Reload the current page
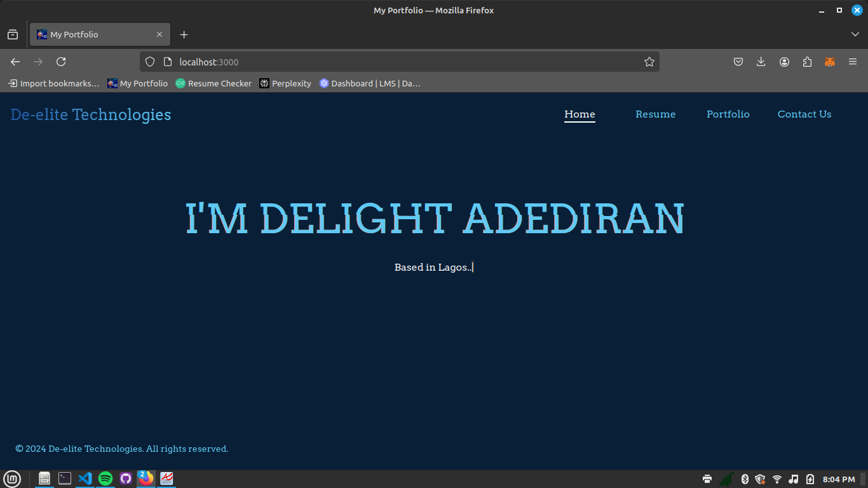The height and width of the screenshot is (488, 868). [x=61, y=62]
